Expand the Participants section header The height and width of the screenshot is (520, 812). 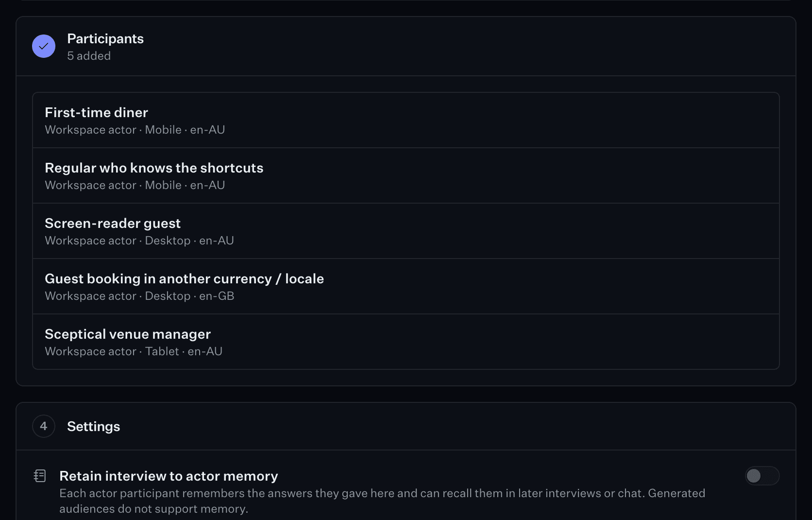406,46
